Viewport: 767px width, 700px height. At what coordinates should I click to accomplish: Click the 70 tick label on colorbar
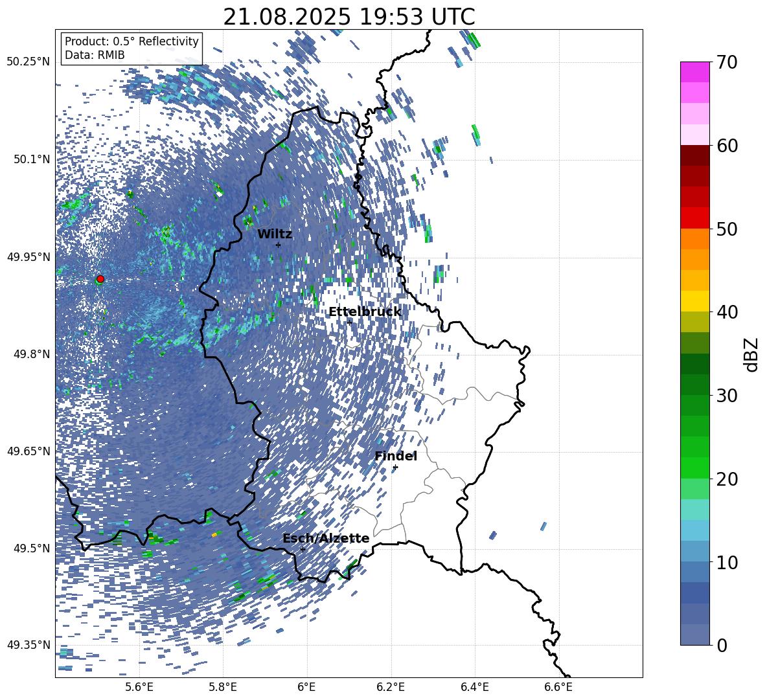point(727,63)
